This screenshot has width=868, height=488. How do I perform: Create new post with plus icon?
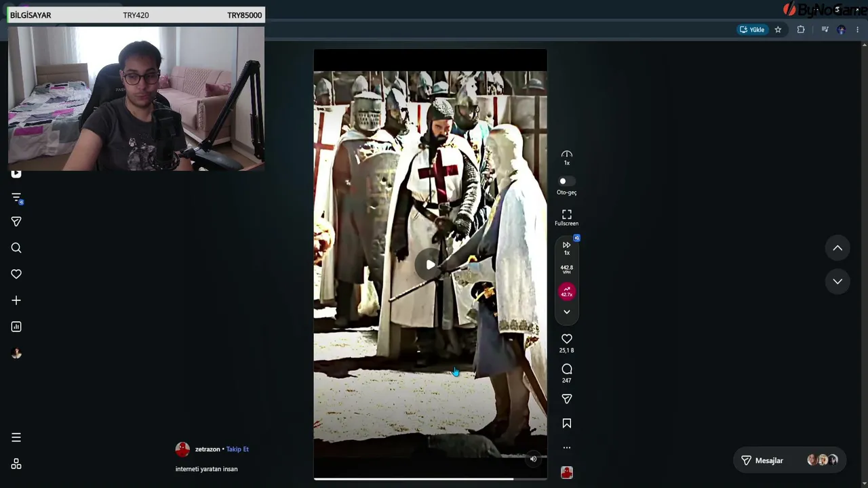pyautogui.click(x=16, y=300)
